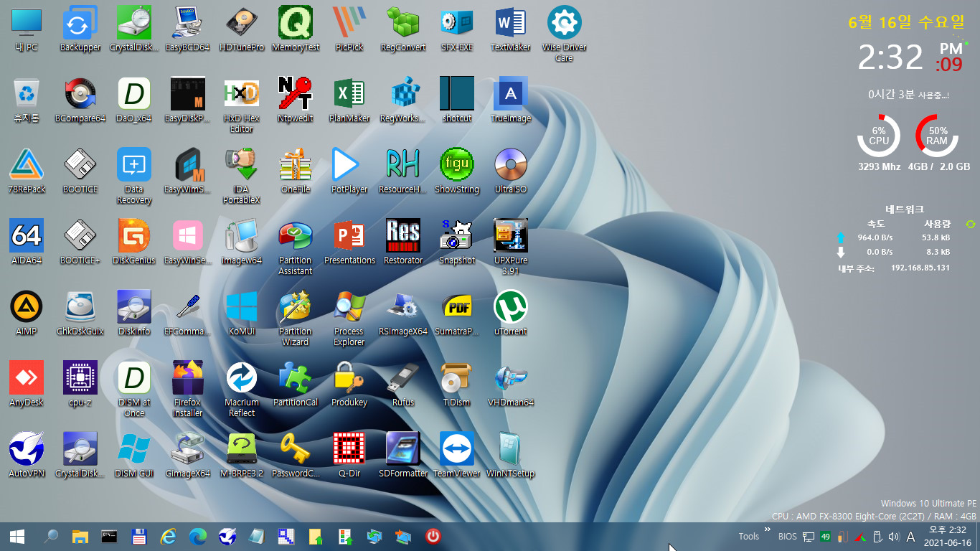Open the Tools taskbar toolbar
The height and width of the screenshot is (551, 980).
tap(749, 536)
